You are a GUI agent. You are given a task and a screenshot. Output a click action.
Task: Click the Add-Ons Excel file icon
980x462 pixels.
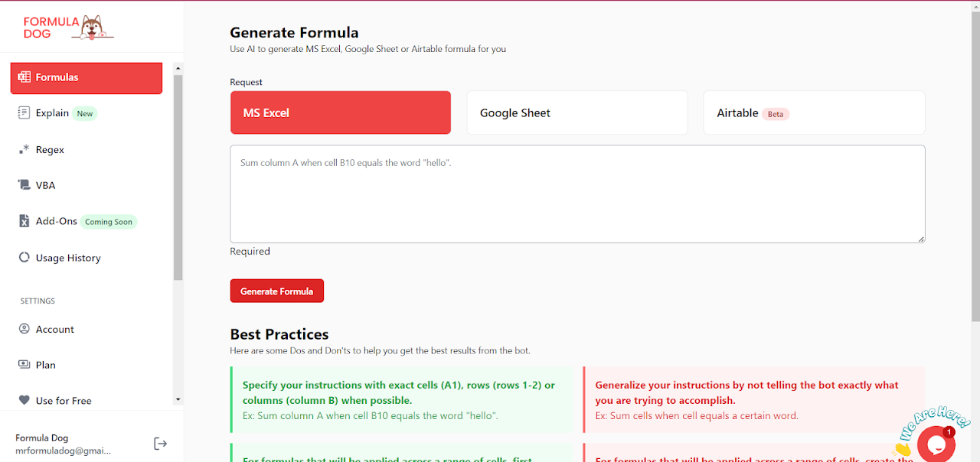point(24,221)
